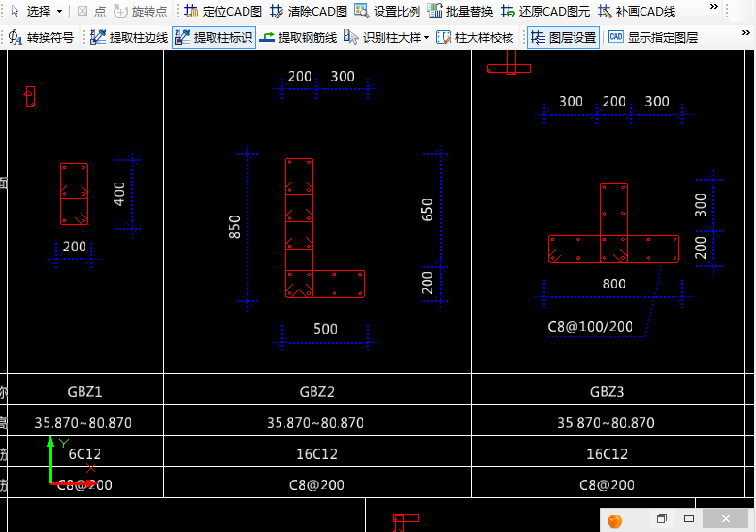Toggle 图层设置 layer settings
756x532 pixels.
click(x=563, y=37)
